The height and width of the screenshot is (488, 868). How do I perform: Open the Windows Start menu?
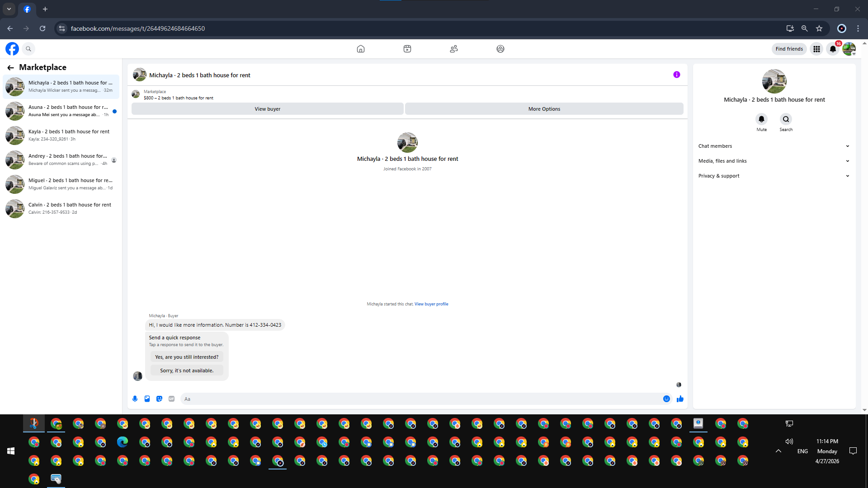click(x=11, y=451)
